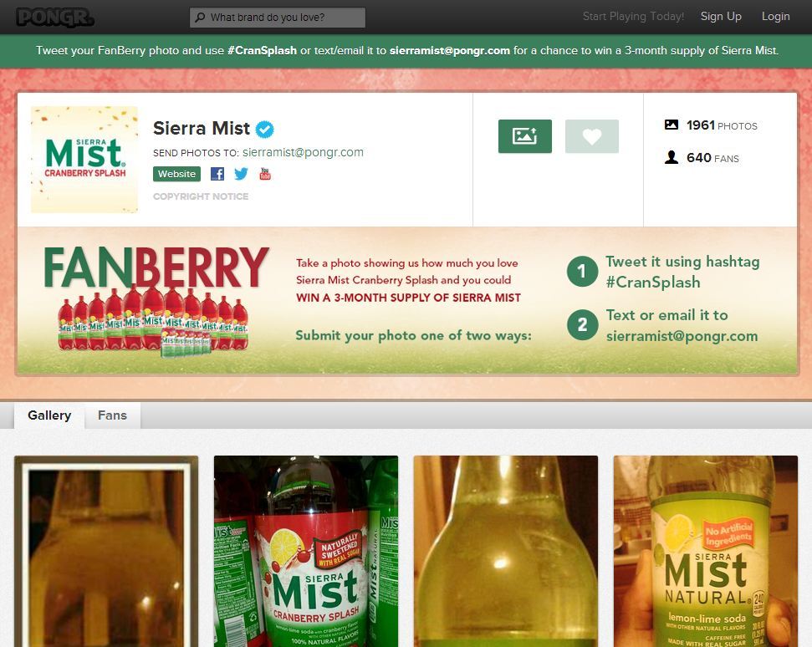Click the #CranSplash hashtag in green bar
Screen dimensions: 812x647
point(262,51)
